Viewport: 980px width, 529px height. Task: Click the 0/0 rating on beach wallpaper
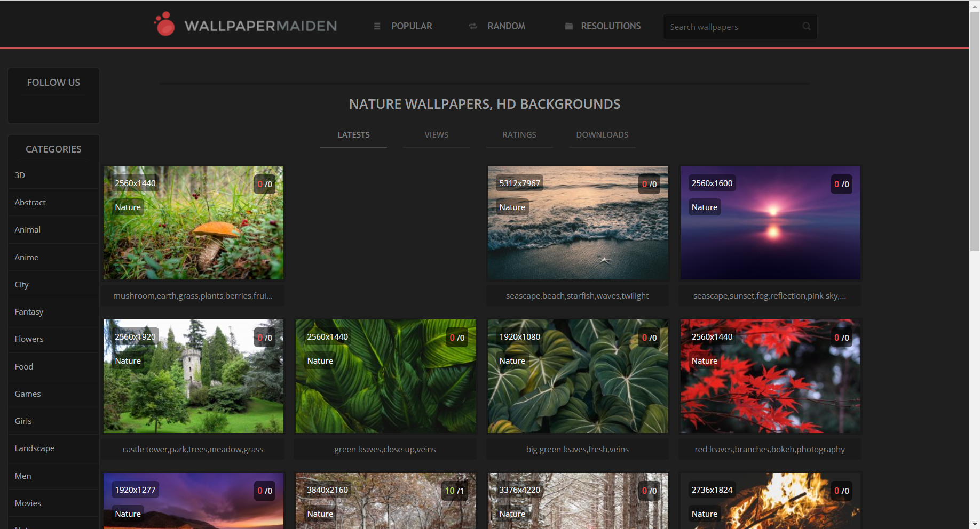point(649,184)
